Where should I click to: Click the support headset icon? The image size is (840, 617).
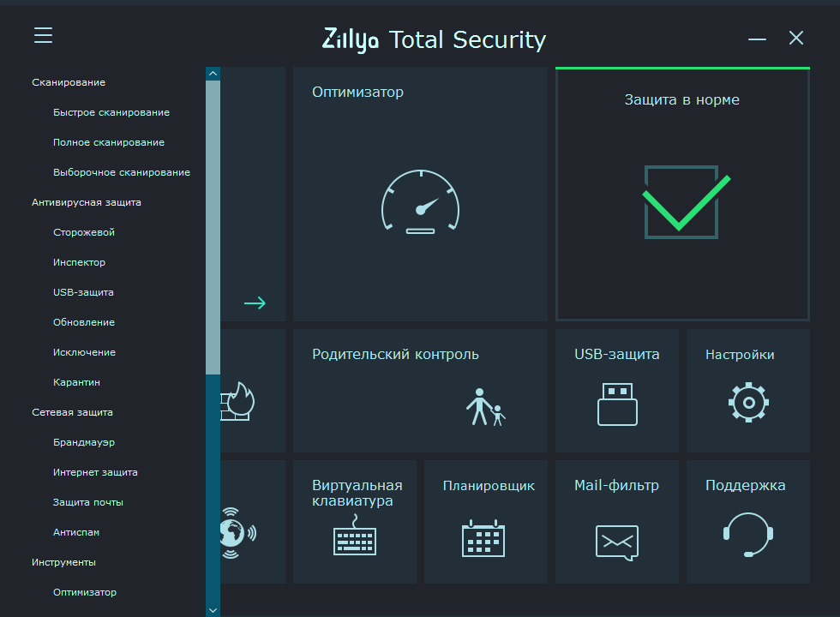747,535
